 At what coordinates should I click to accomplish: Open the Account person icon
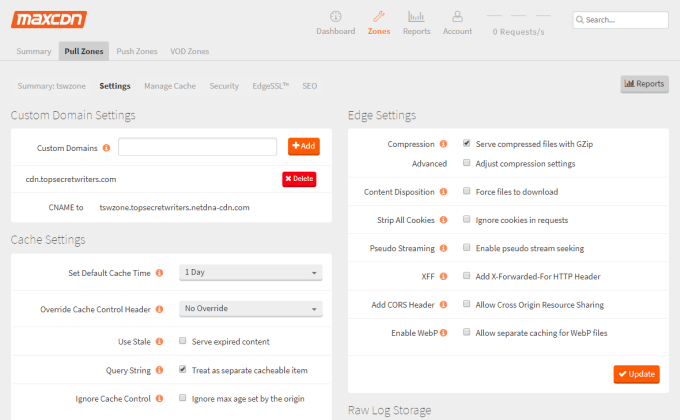pos(458,16)
